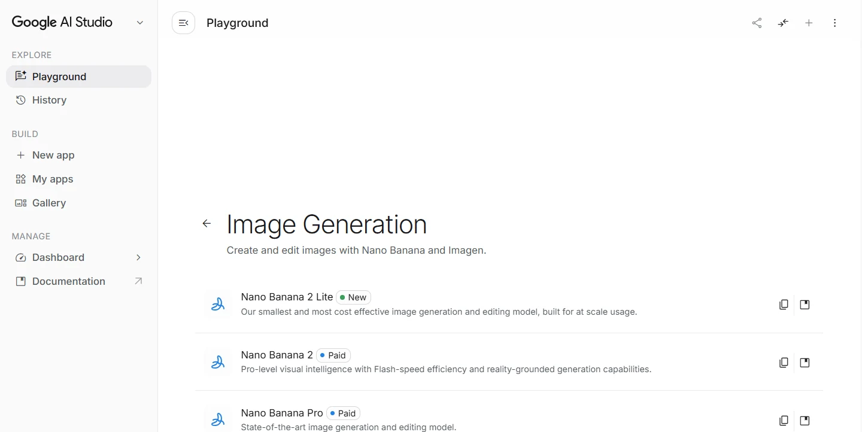Image resolution: width=868 pixels, height=432 pixels.
Task: Click description 'State-of-the-art image generation and editing model.'
Action: [x=348, y=427]
